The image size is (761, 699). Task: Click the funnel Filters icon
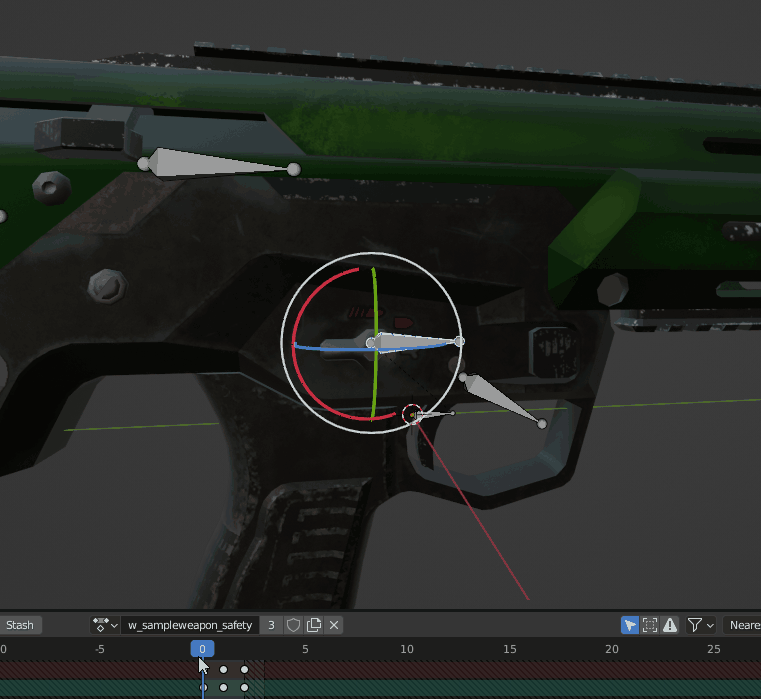(695, 625)
